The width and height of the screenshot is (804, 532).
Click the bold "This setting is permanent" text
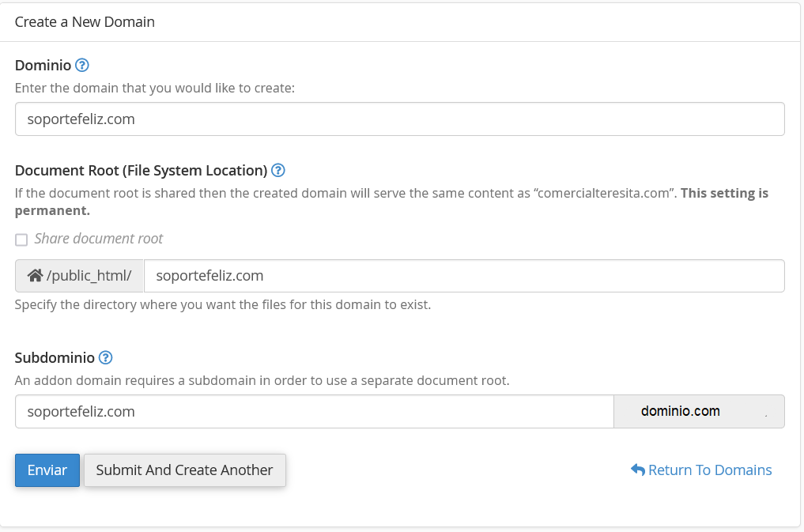724,193
